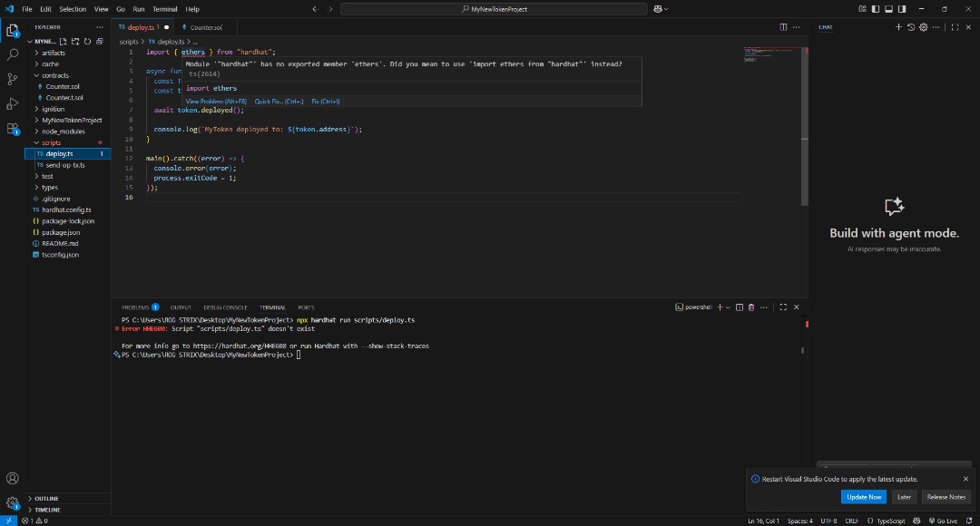Viewport: 980px width, 526px height.
Task: Split the terminal
Action: [x=740, y=307]
